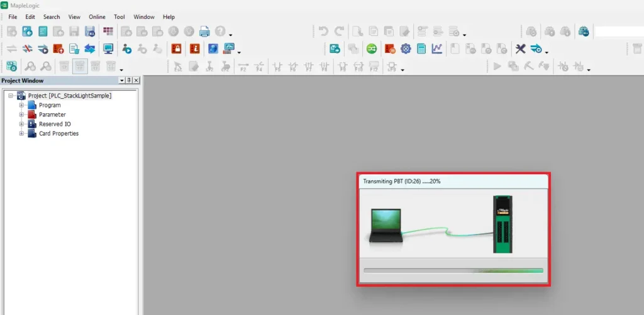Click the Open Project icon with blue arrow
Viewport: 644px width, 315px height.
[x=27, y=31]
